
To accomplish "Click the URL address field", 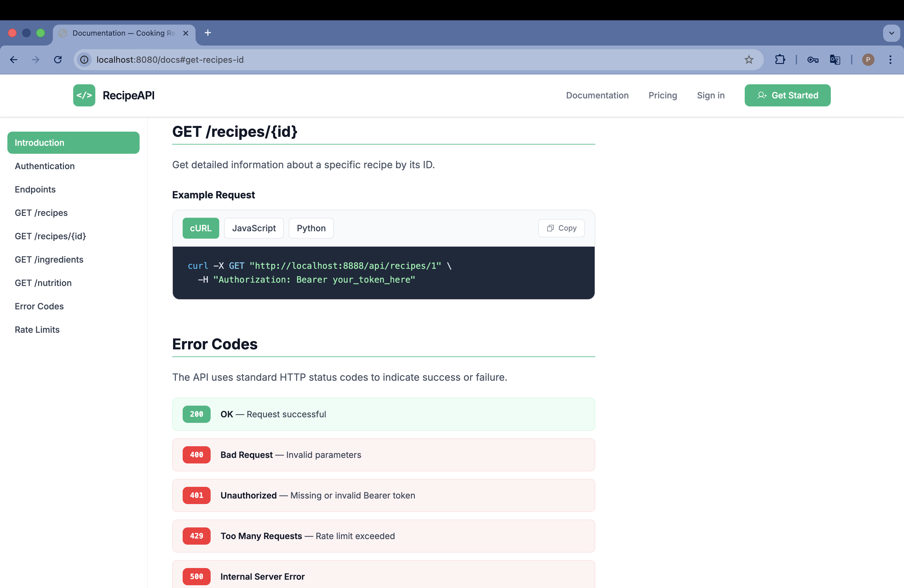I will click(380, 60).
